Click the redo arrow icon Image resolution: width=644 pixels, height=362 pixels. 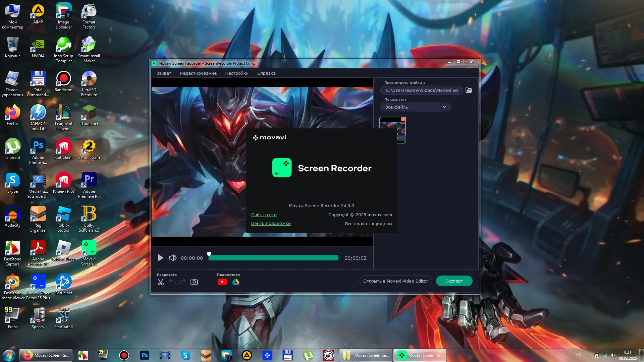tap(182, 282)
